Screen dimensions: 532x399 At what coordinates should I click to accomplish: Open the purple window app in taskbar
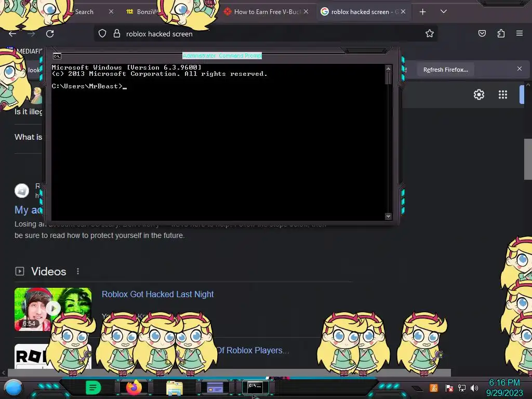click(x=215, y=388)
